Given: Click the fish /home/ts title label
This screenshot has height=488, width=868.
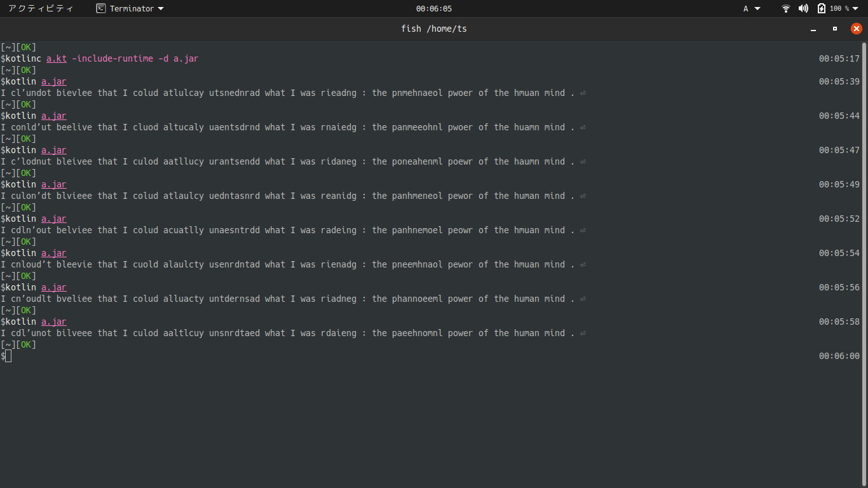Looking at the screenshot, I should tap(434, 29).
